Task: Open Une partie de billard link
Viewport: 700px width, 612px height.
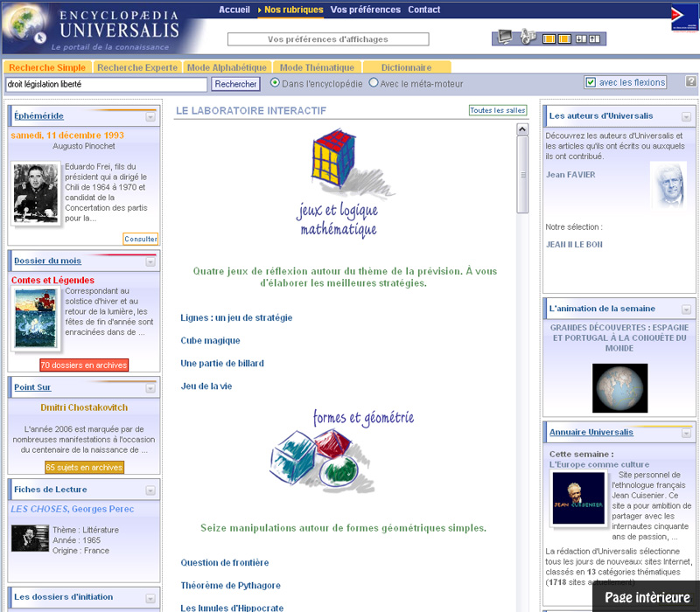Action: [x=222, y=363]
